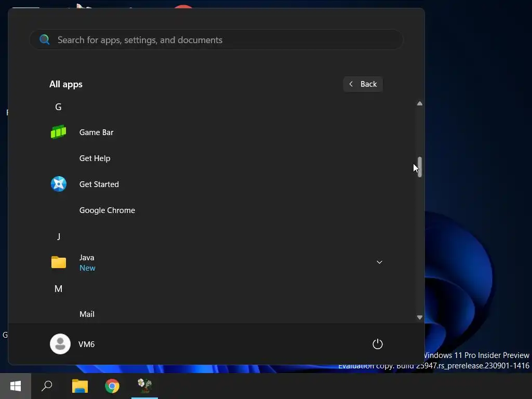This screenshot has width=532, height=399.
Task: Open the Java folder entry
Action: coord(217,262)
